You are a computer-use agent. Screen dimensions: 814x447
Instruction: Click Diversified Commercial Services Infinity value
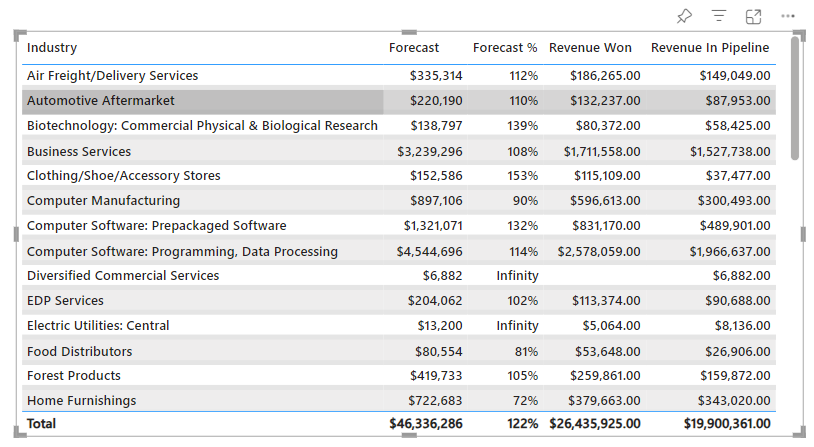517,276
